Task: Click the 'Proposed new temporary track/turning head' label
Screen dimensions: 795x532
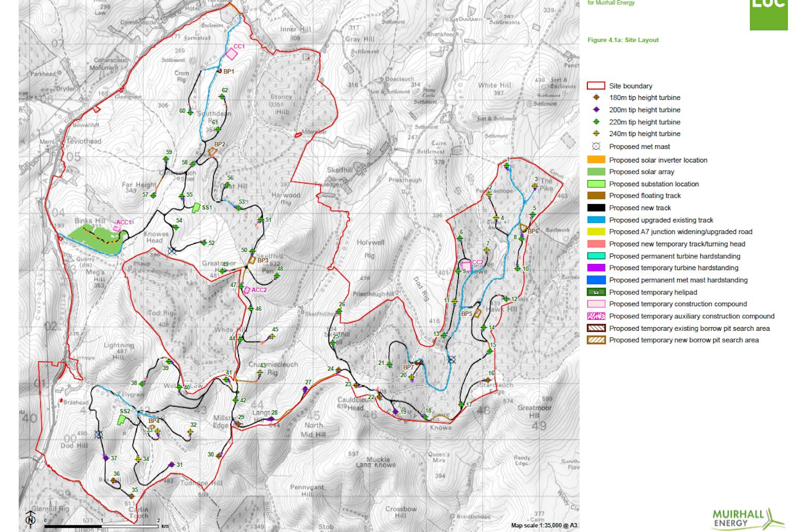Action: [677, 244]
